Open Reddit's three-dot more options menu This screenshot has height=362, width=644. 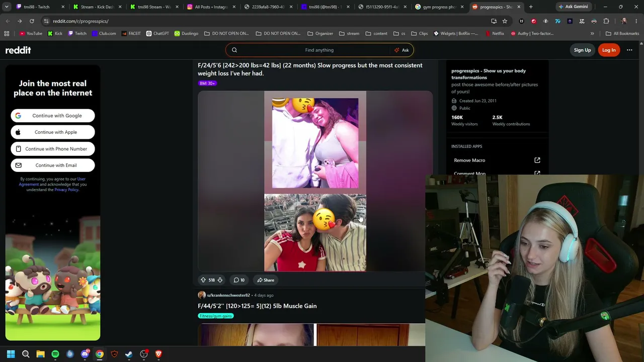629,50
